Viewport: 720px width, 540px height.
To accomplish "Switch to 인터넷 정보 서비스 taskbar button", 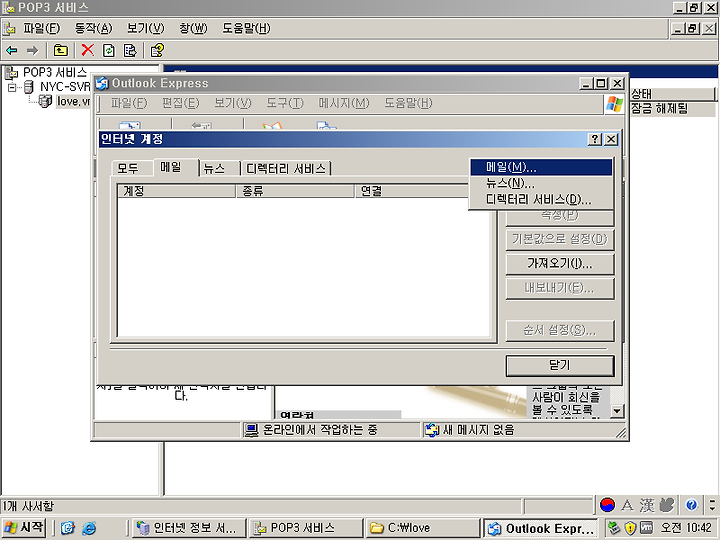I will tap(188, 528).
